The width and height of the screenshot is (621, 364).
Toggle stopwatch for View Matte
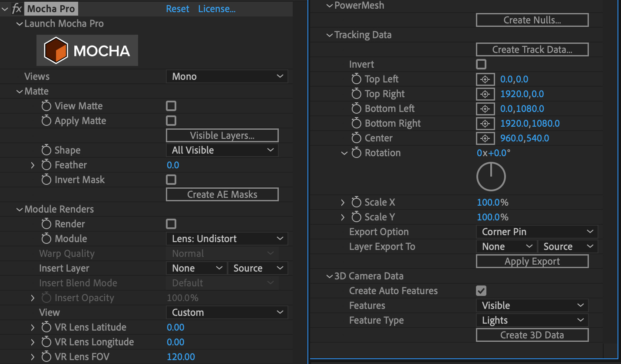(46, 106)
